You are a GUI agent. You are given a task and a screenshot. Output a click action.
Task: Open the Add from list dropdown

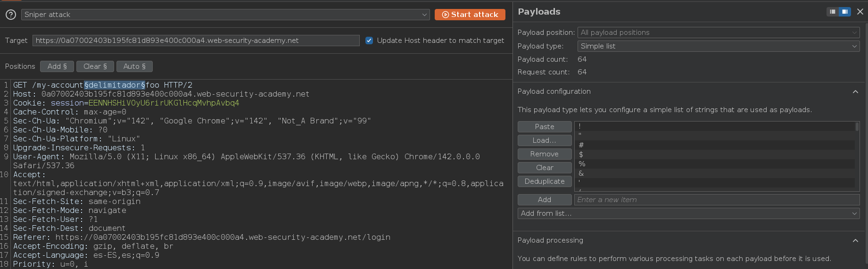[688, 213]
